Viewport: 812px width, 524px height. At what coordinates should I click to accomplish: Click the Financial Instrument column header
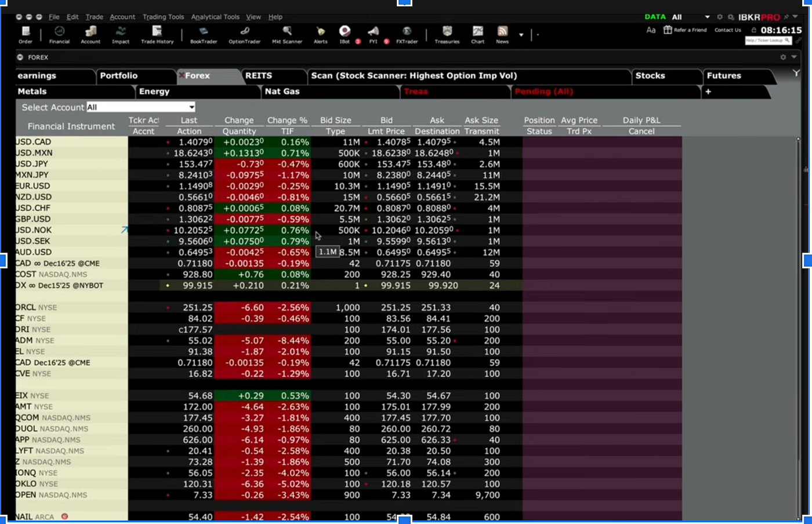click(71, 126)
